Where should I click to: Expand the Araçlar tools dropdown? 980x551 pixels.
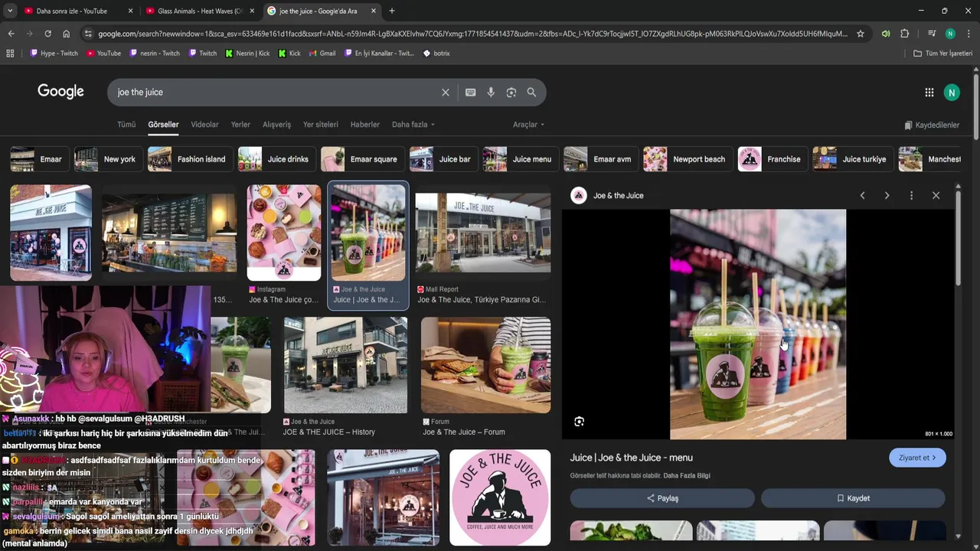[529, 125]
